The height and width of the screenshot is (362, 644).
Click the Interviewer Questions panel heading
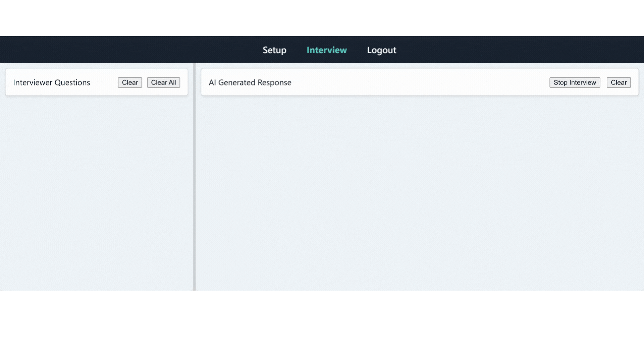[x=51, y=82]
